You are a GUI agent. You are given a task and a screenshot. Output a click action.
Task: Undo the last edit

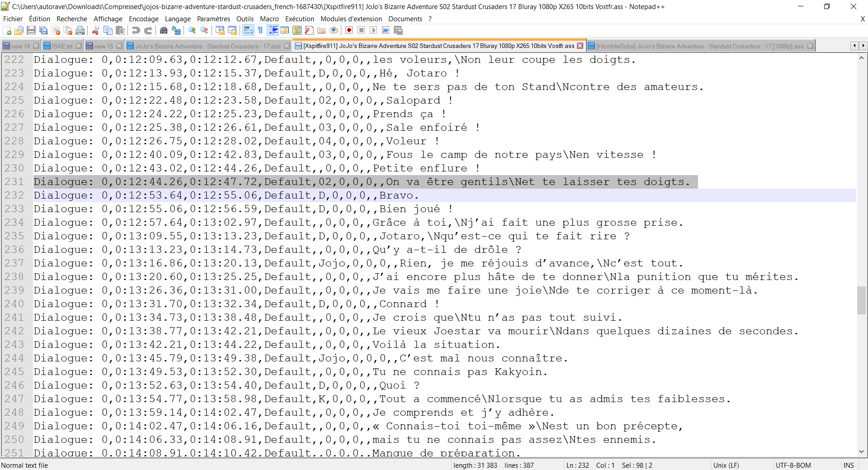136,30
